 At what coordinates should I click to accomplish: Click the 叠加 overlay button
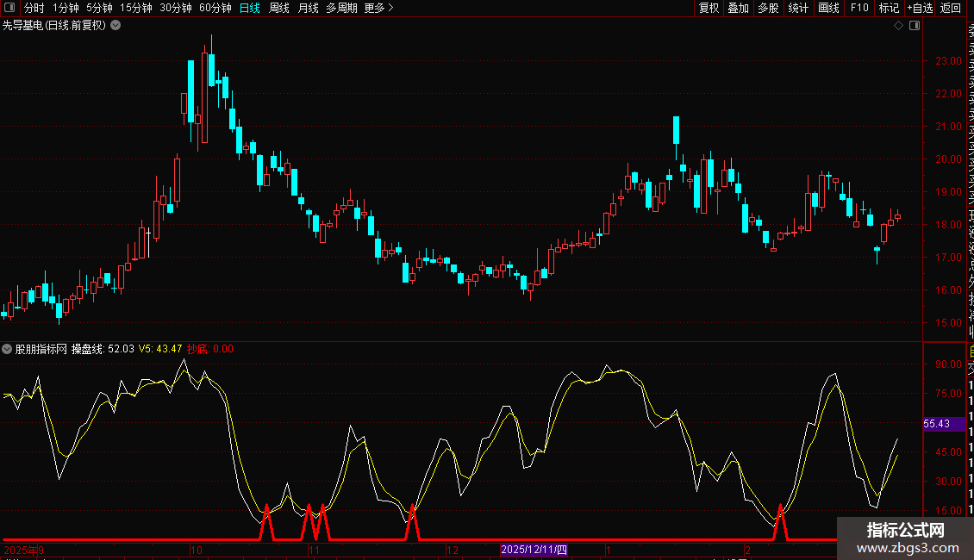click(x=738, y=8)
